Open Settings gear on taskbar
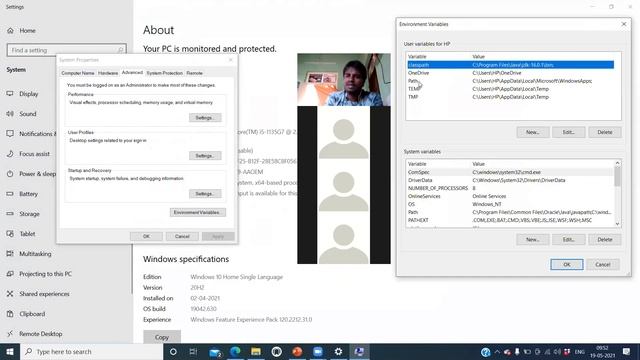Viewport: 640px width, 360px height. pyautogui.click(x=338, y=351)
